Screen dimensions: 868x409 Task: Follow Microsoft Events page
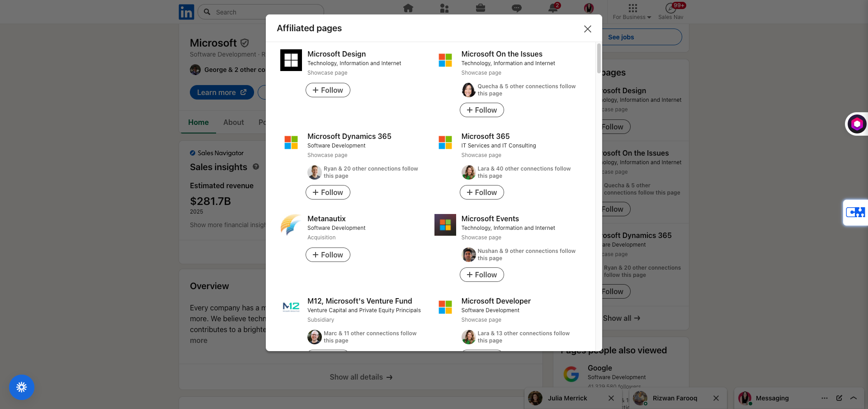482,275
